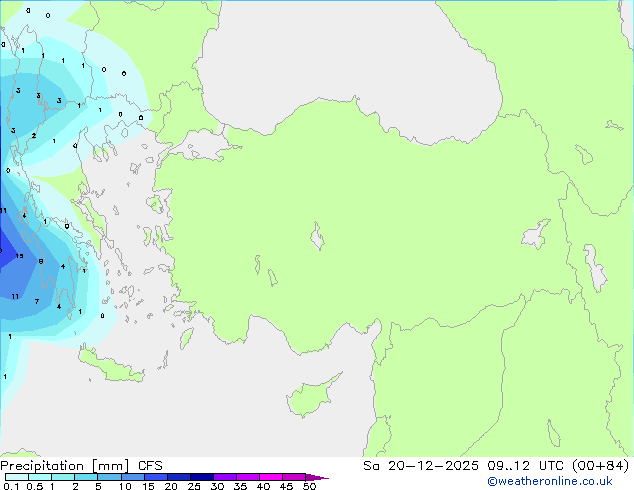Click the legend label '50'
The width and height of the screenshot is (634, 490).
[309, 486]
